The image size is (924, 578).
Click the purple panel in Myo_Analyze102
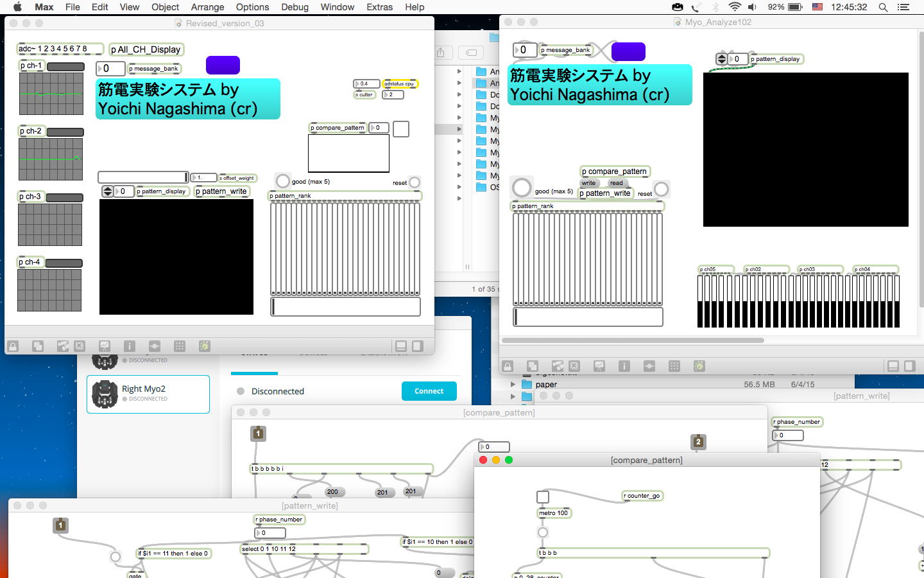coord(628,51)
